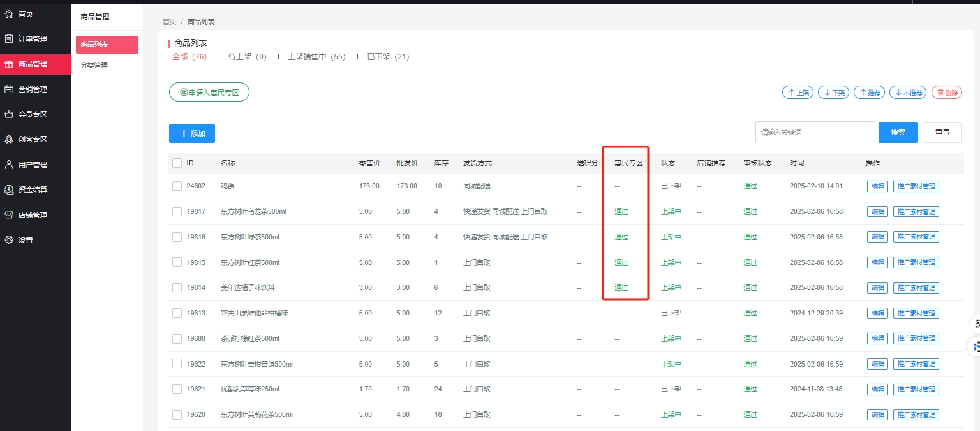Toggle the select-all checkbox in table header
This screenshot has width=980, height=431.
[x=177, y=163]
